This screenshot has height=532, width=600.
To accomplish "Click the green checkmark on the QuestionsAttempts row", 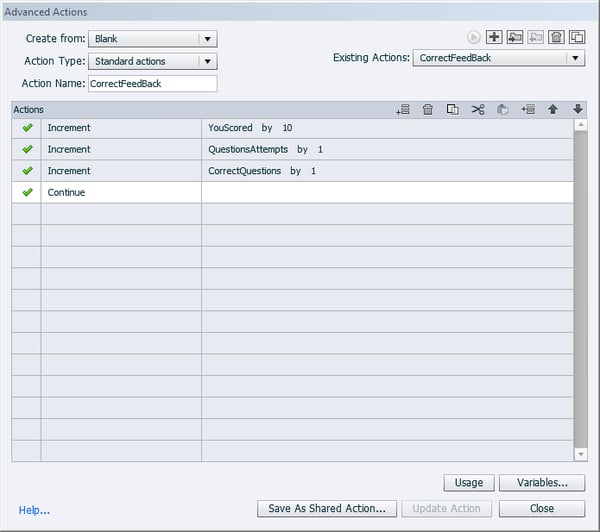I will (x=27, y=149).
